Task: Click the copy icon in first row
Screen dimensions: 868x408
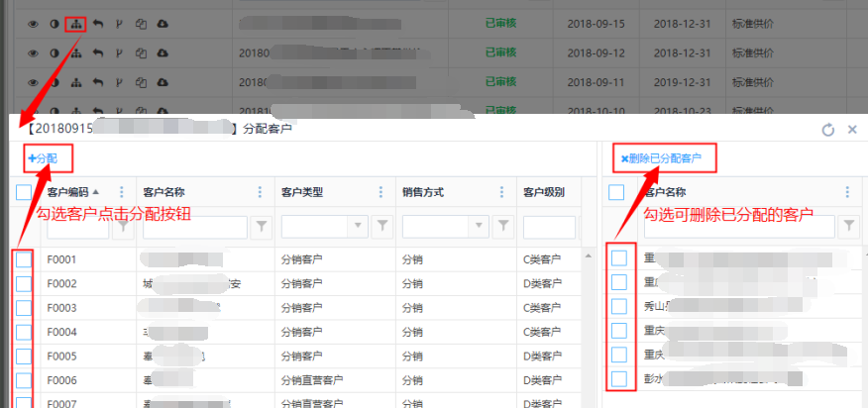Action: coord(141,23)
